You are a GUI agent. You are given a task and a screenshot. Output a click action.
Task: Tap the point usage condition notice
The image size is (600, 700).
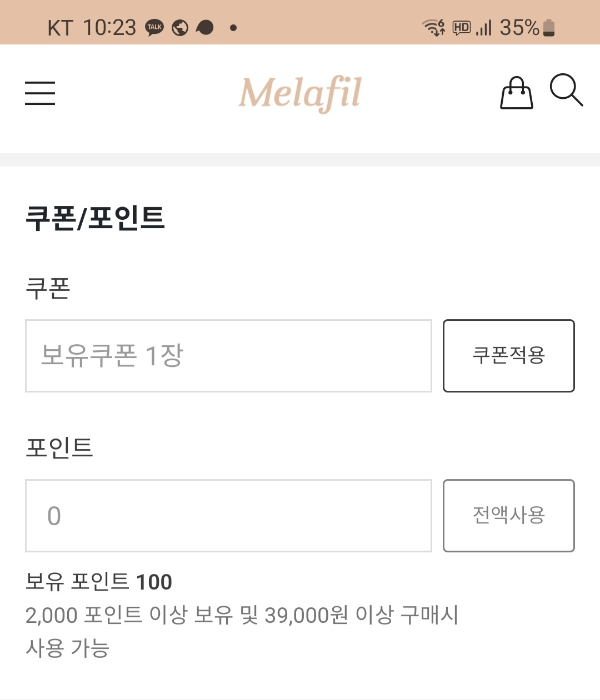pos(242,631)
